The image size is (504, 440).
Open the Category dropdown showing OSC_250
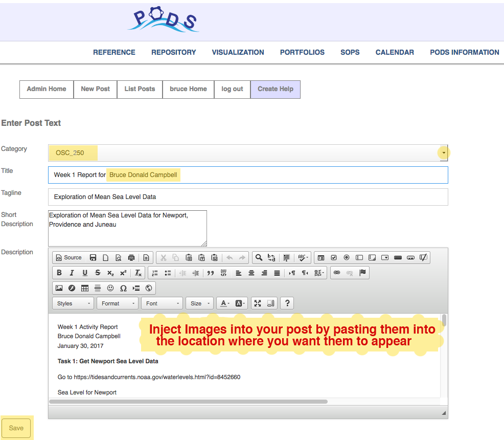coord(443,153)
